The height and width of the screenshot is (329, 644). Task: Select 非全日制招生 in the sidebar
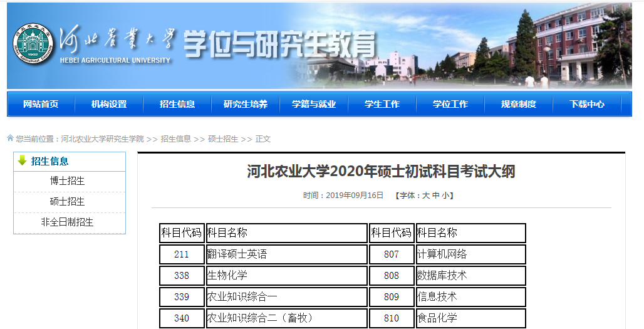click(68, 222)
